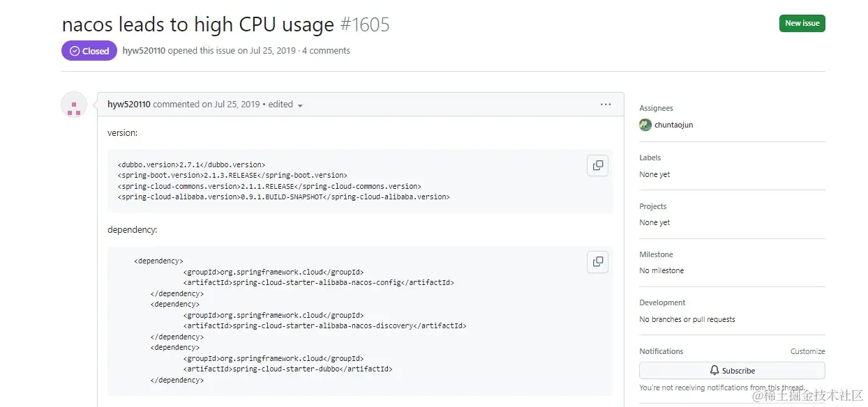Subscribe to this thread's notifications
The height and width of the screenshot is (407, 868).
(x=732, y=371)
